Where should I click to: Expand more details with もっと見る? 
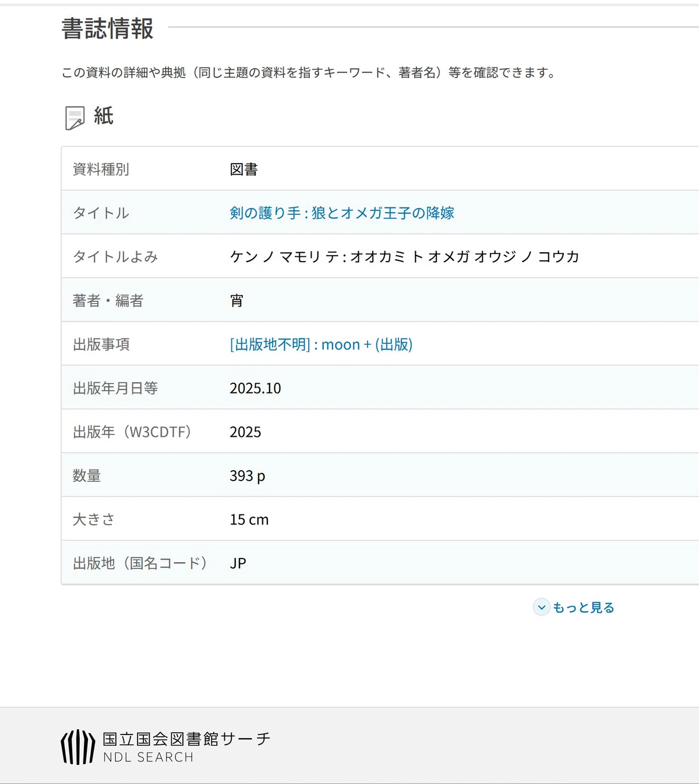583,608
